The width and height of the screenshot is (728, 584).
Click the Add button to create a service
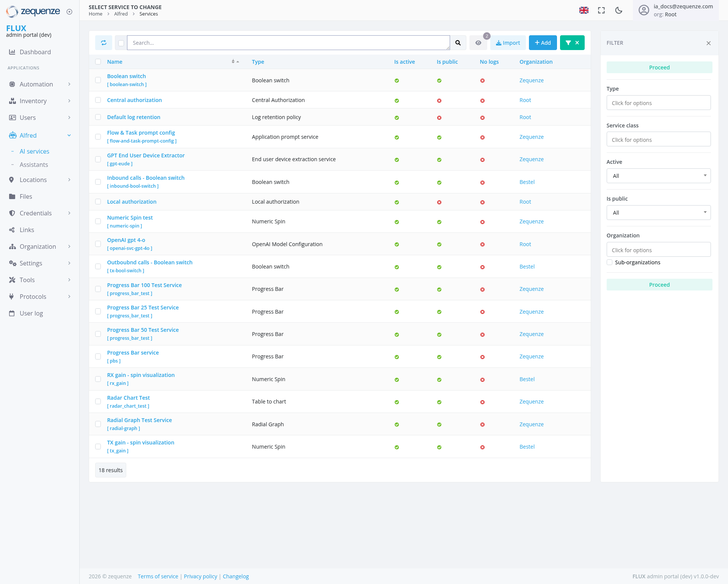click(x=543, y=42)
